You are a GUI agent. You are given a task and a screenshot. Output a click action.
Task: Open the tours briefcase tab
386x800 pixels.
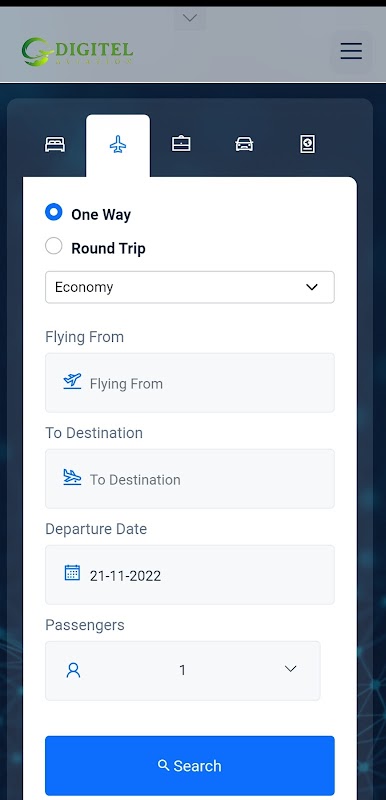[181, 143]
